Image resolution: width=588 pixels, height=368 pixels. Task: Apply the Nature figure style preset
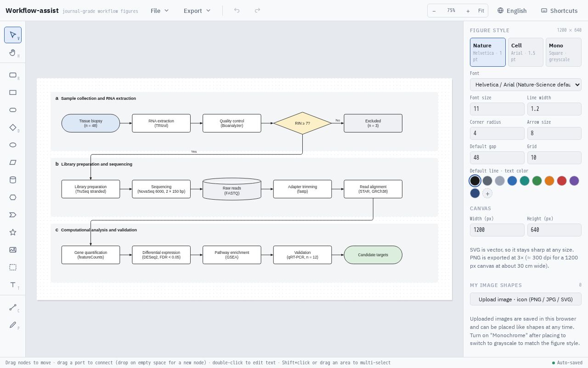(488, 52)
